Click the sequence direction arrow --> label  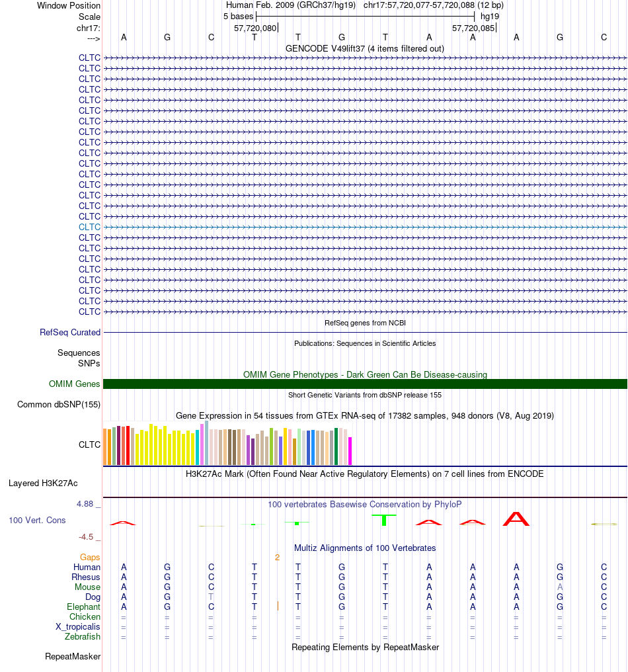tap(93, 38)
